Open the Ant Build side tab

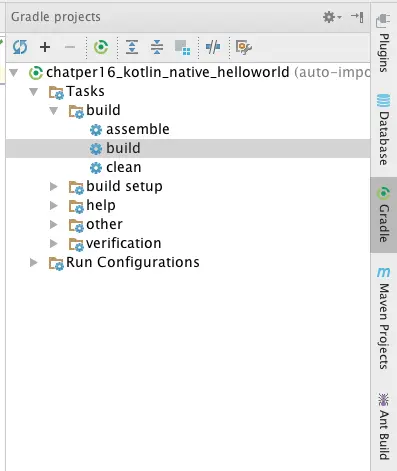coord(384,427)
